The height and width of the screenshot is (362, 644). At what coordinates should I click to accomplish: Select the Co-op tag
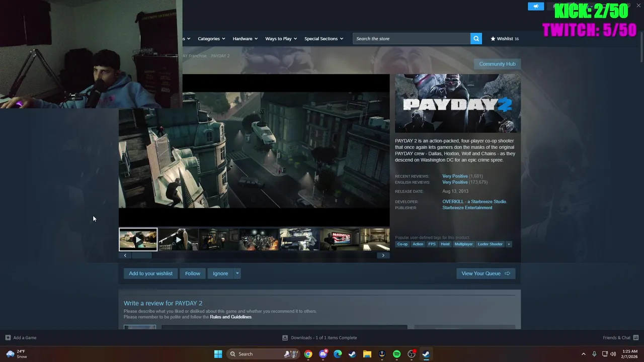click(403, 244)
